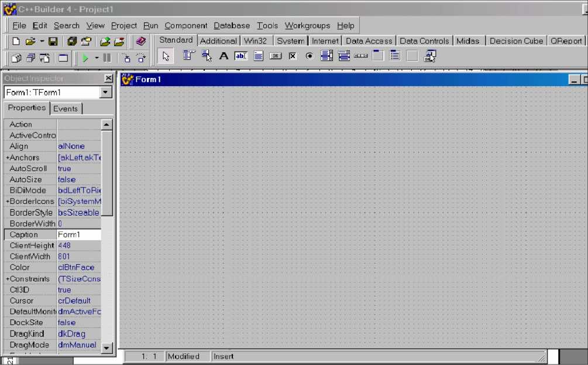This screenshot has width=588, height=365.
Task: Click the Object Inspector scrollbar thumb
Action: click(x=106, y=173)
